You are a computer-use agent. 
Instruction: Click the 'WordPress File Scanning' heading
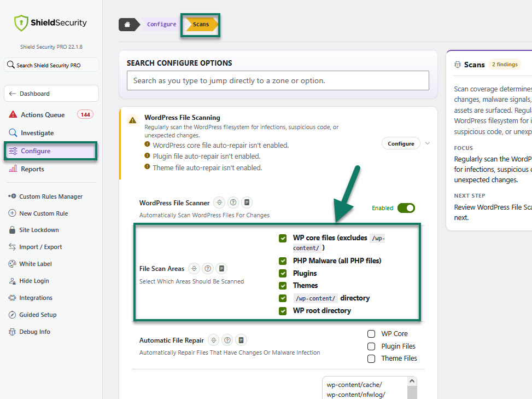pos(182,118)
